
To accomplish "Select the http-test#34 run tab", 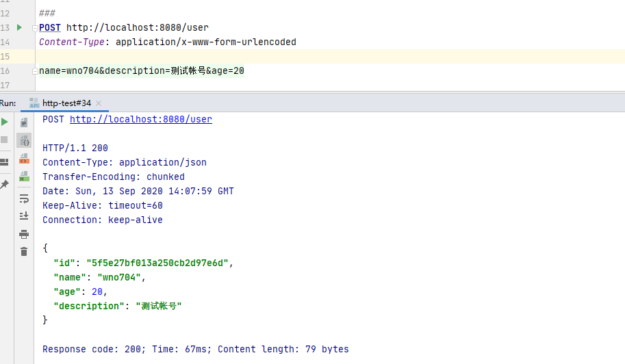I will (x=66, y=103).
